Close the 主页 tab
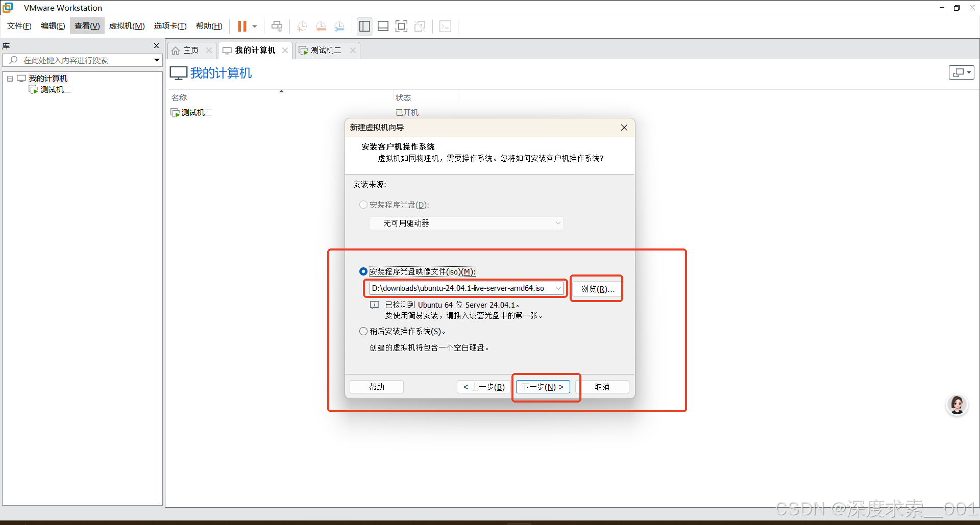Image resolution: width=980 pixels, height=525 pixels. [x=209, y=50]
